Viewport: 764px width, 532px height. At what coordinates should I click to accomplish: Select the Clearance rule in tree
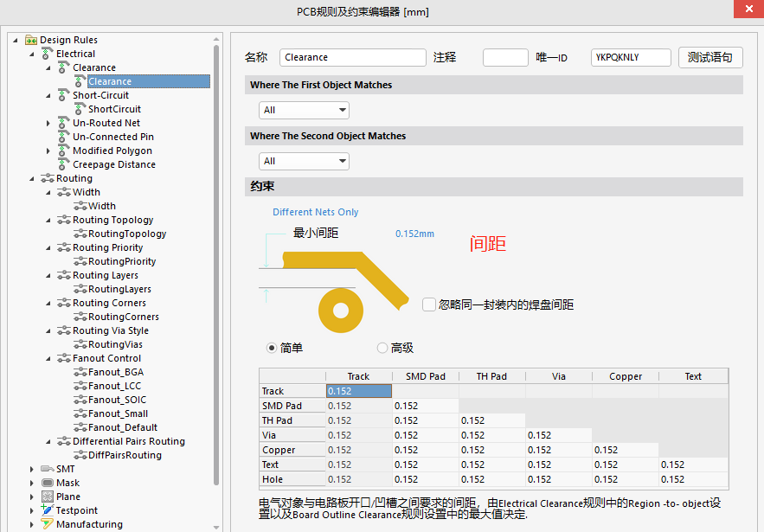click(x=149, y=81)
